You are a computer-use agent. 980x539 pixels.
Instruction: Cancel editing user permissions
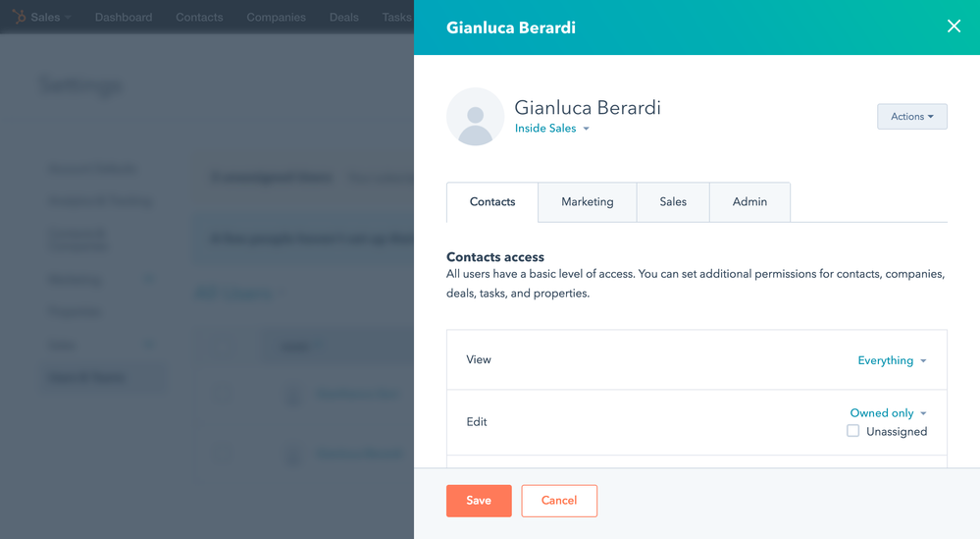(559, 501)
